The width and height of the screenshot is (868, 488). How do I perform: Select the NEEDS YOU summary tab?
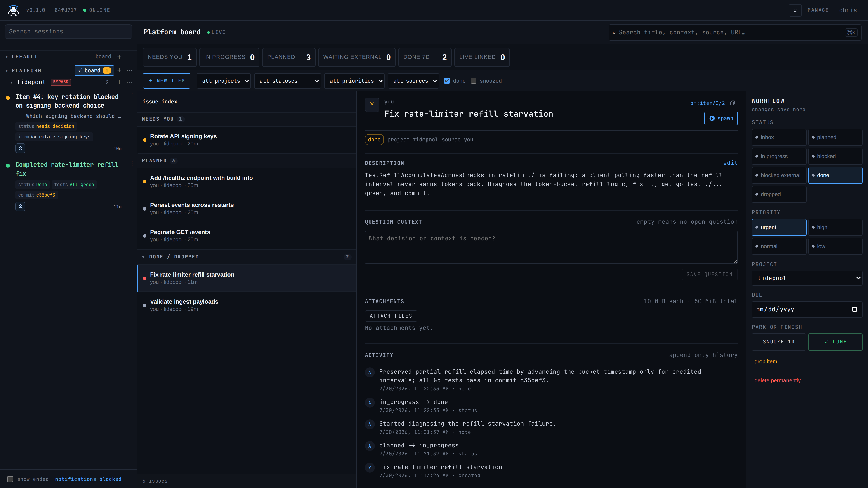[170, 57]
